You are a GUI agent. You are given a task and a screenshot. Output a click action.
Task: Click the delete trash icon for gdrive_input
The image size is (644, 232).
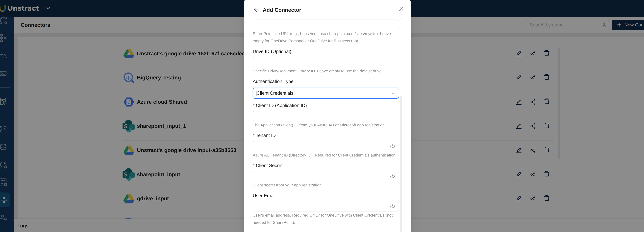click(547, 198)
